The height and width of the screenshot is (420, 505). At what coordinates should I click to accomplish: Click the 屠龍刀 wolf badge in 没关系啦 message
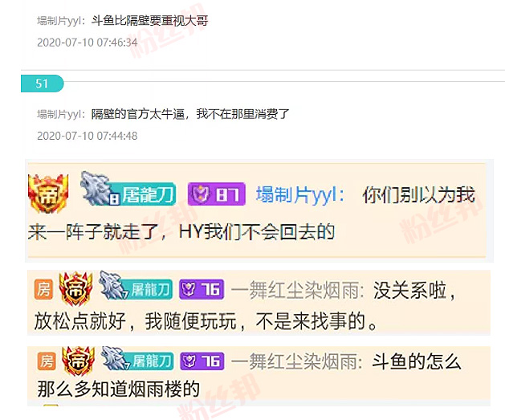136,286
